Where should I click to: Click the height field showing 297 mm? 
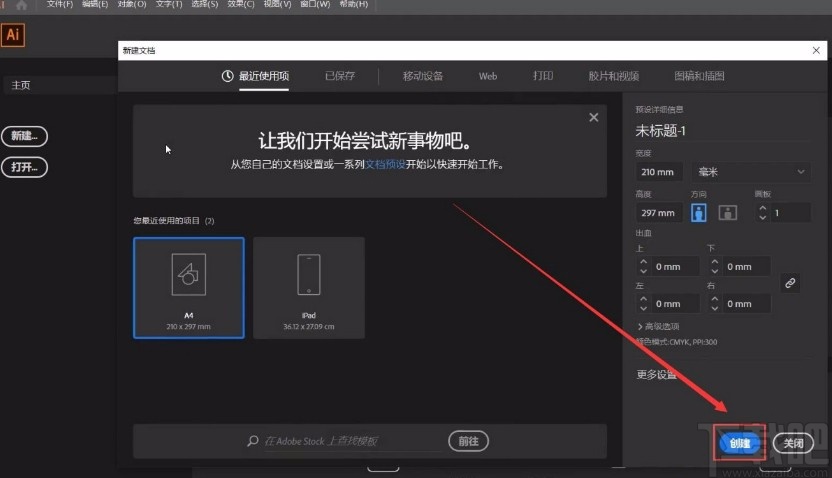pyautogui.click(x=658, y=213)
